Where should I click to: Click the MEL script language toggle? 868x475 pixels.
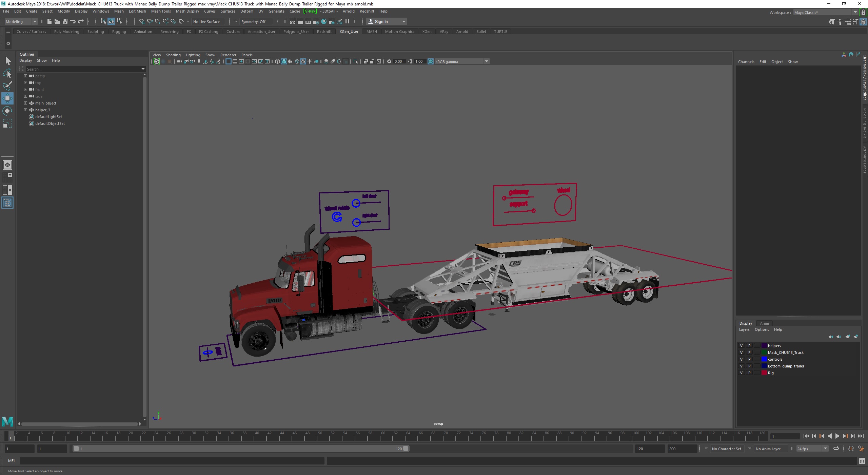click(x=12, y=461)
